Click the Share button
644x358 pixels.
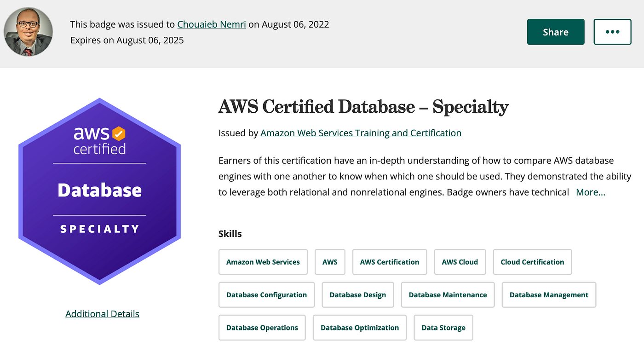coord(556,32)
